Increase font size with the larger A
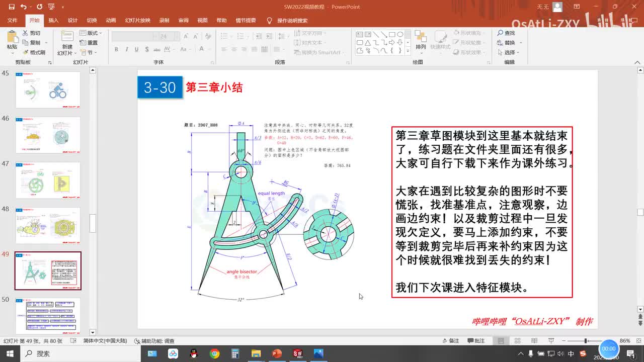This screenshot has height=362, width=644. tap(186, 37)
